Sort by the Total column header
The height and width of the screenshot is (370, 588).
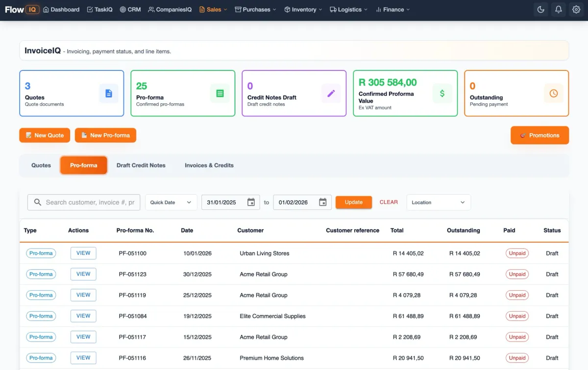[x=397, y=230]
